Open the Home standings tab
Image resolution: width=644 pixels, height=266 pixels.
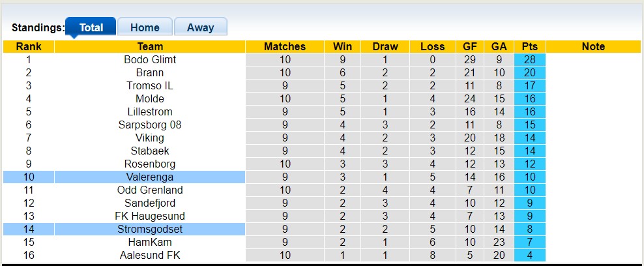coord(145,27)
